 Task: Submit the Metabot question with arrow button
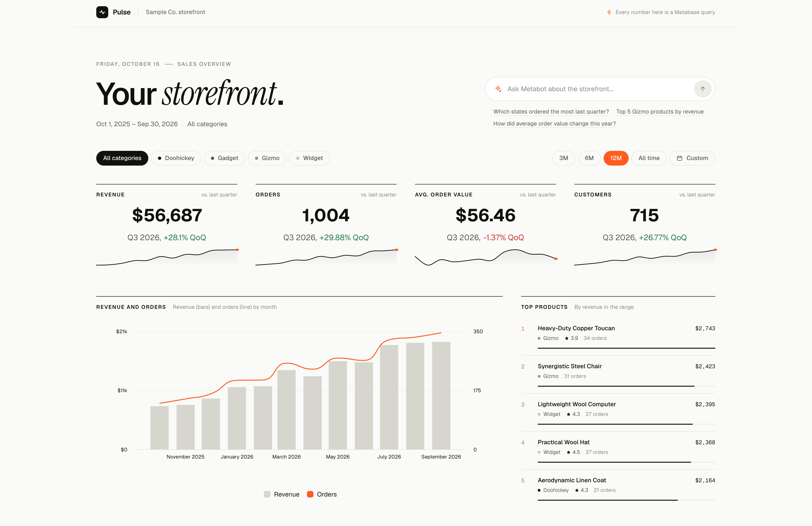702,89
